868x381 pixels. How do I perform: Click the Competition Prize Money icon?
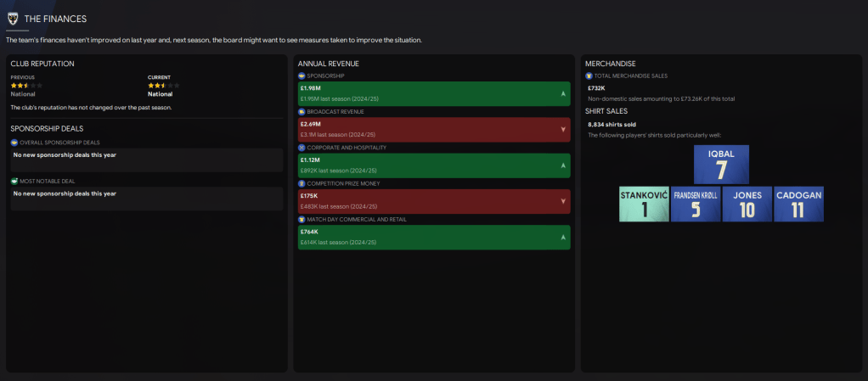302,183
